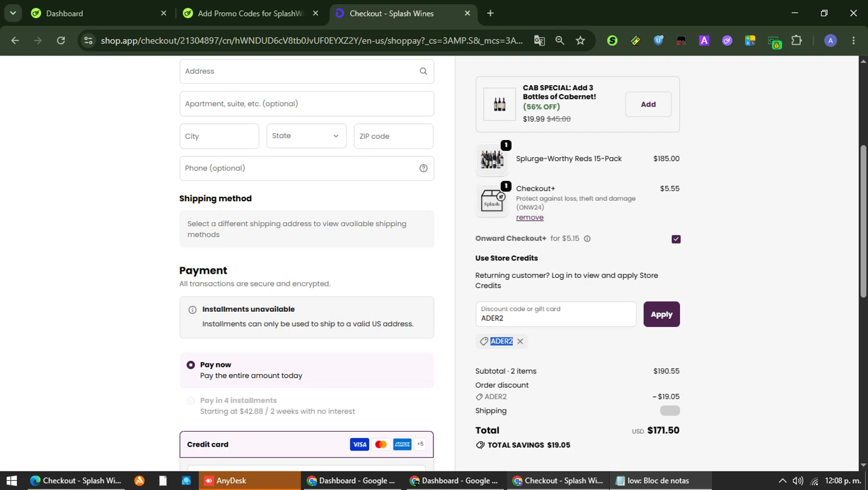The image size is (868, 490).
Task: Open the Edge Checkout - Splash Wines taskbar item
Action: (x=75, y=481)
